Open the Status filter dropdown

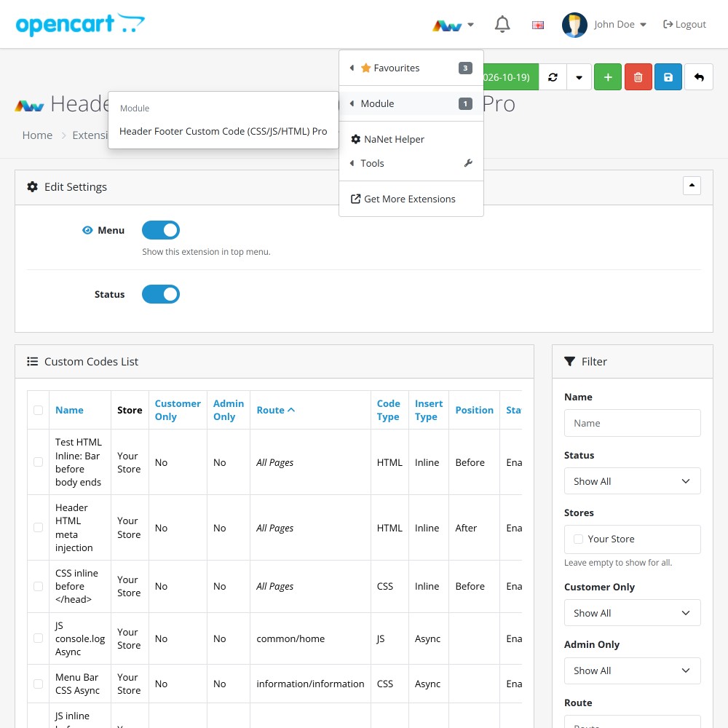(x=632, y=481)
